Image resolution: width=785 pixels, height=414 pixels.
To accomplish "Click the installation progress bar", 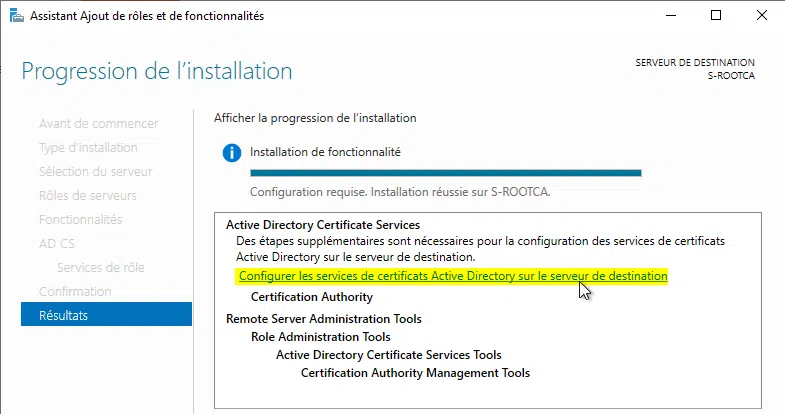I will pos(446,173).
